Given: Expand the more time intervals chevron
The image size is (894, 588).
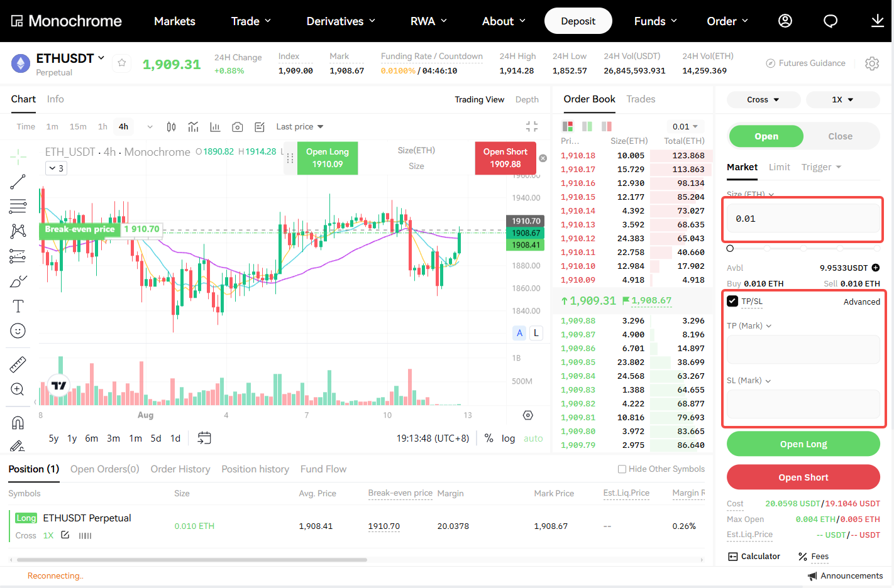Looking at the screenshot, I should click(150, 127).
